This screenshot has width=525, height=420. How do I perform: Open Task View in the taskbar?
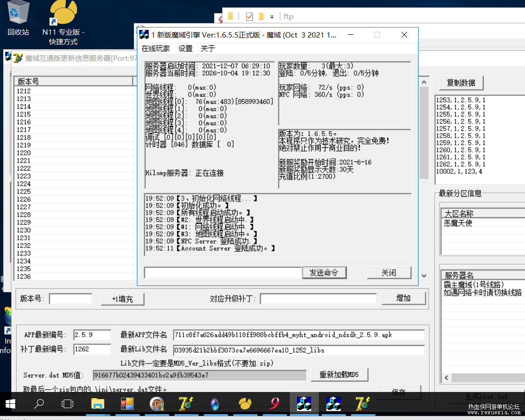click(67, 403)
